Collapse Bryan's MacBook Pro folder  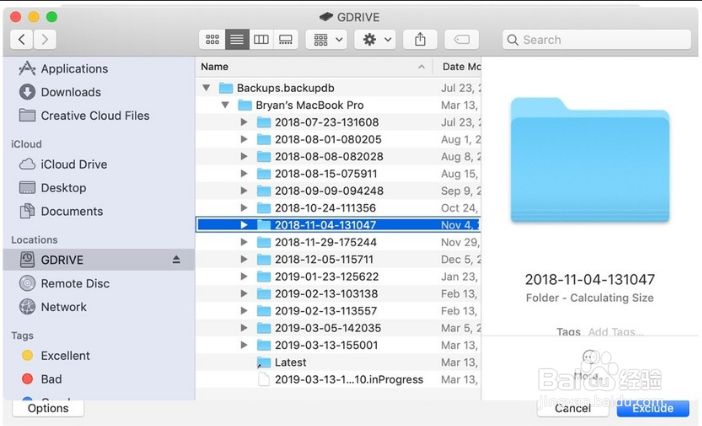(225, 105)
